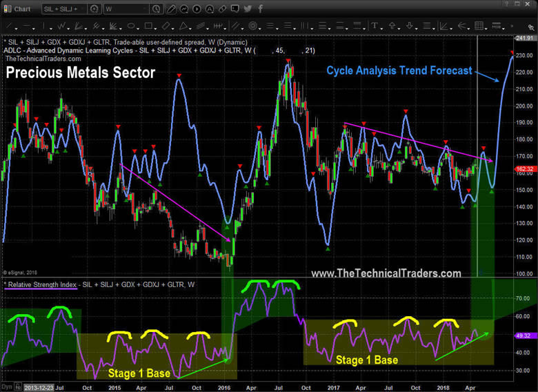Open the interval clock selector next to W
538x392 pixels.
[x=158, y=10]
